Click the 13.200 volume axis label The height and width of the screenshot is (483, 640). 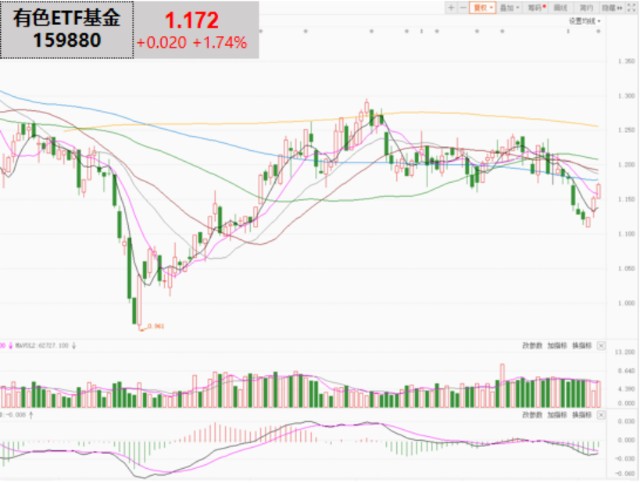click(624, 352)
